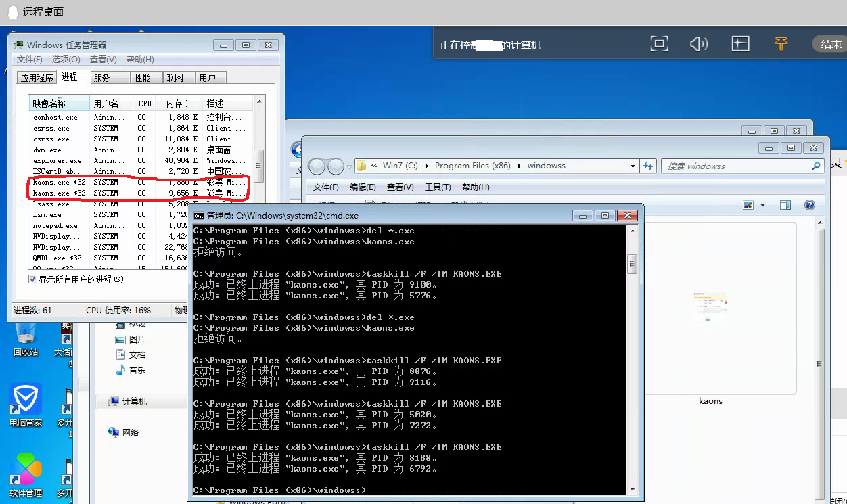Open the 回收站 recycle bin icon
This screenshot has width=847, height=504.
click(26, 336)
